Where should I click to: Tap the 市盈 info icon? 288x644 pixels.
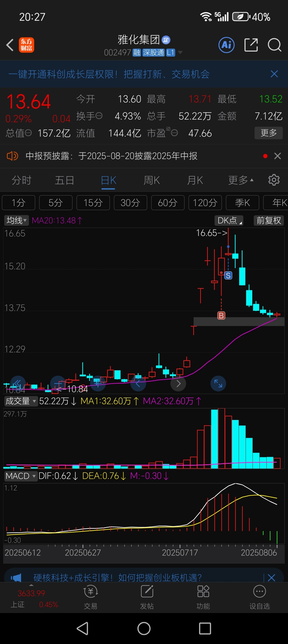click(x=174, y=133)
